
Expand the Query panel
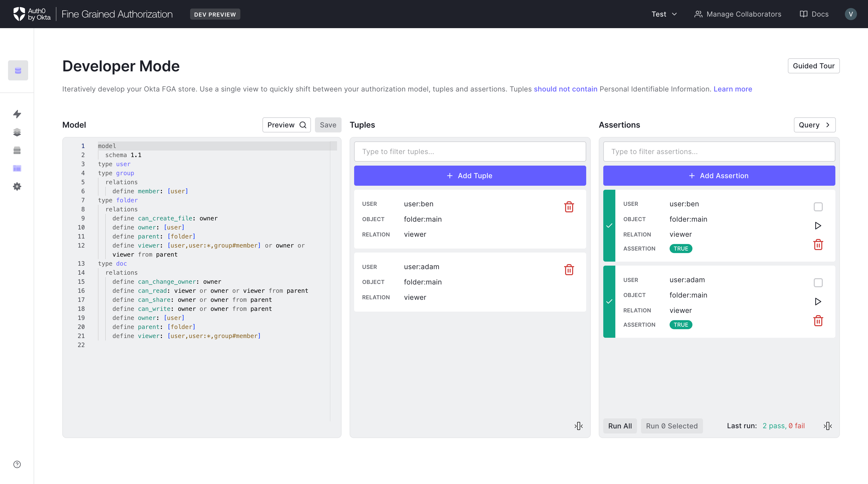[815, 125]
